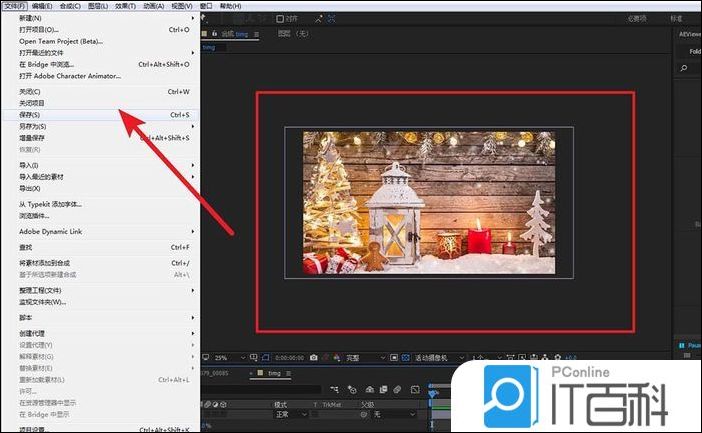The width and height of the screenshot is (702, 433).
Task: Click the motion blur icon in timeline
Action: (x=398, y=389)
